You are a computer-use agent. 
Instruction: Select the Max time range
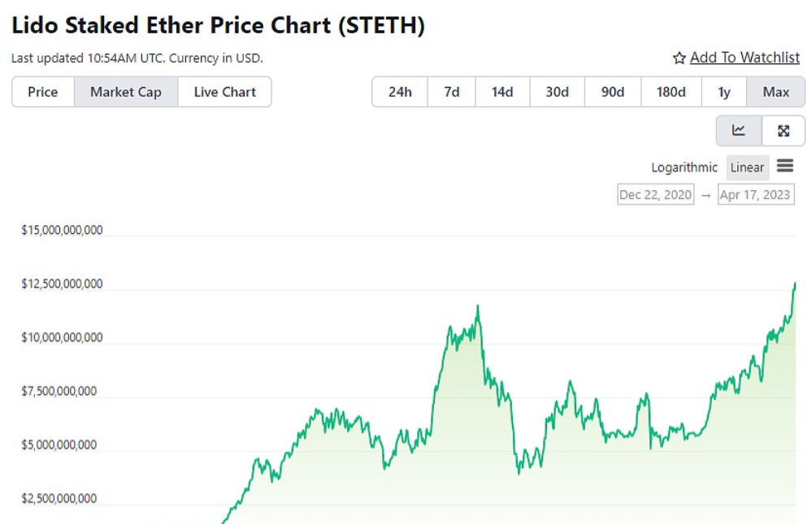[776, 92]
